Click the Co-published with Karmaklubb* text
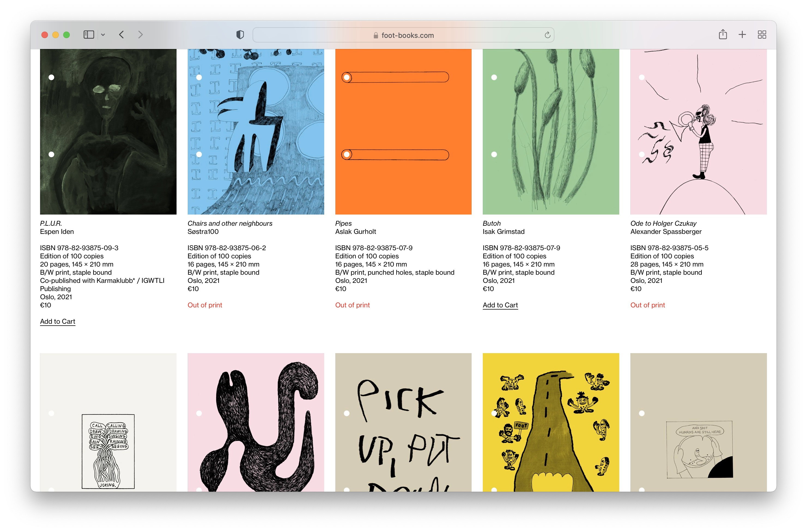 (x=87, y=281)
